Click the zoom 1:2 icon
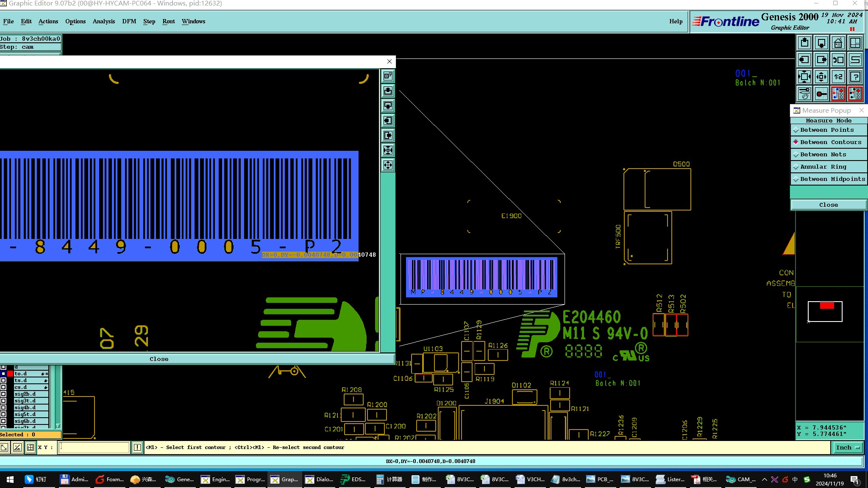The image size is (868, 488). [x=838, y=77]
